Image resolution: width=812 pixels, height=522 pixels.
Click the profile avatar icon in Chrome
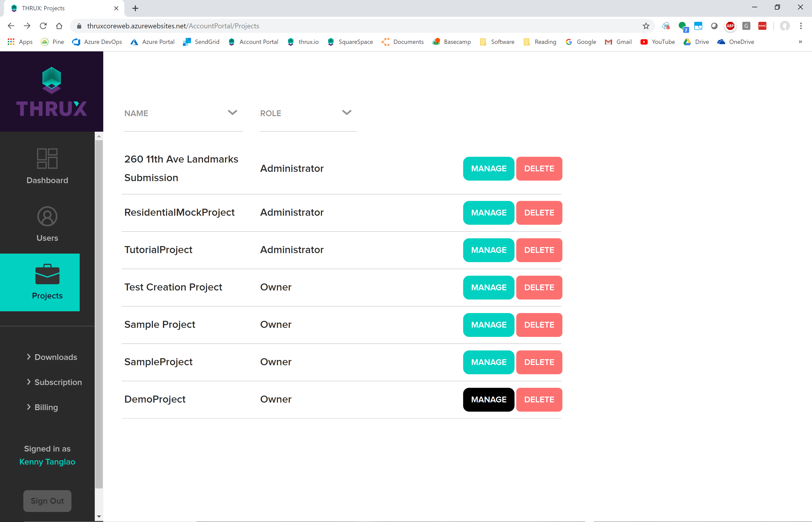click(x=785, y=26)
